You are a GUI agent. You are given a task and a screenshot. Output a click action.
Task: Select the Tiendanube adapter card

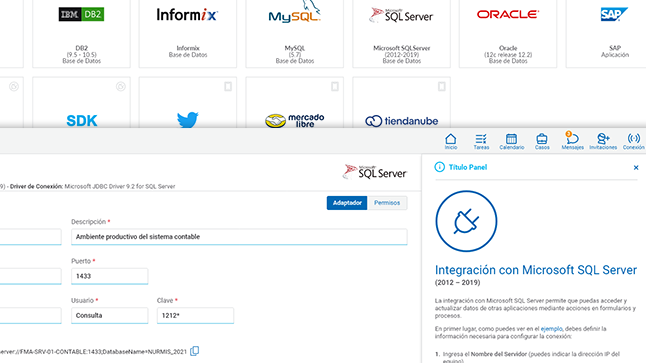401,102
